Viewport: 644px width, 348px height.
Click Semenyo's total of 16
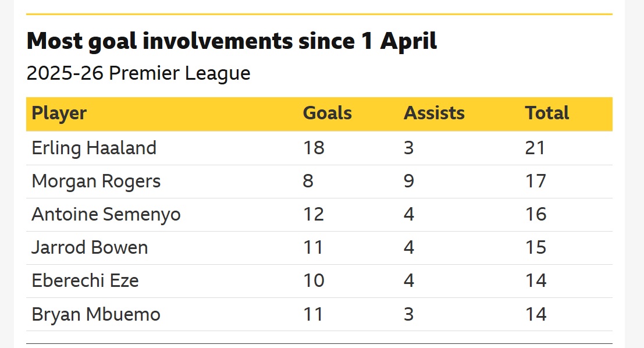point(536,215)
